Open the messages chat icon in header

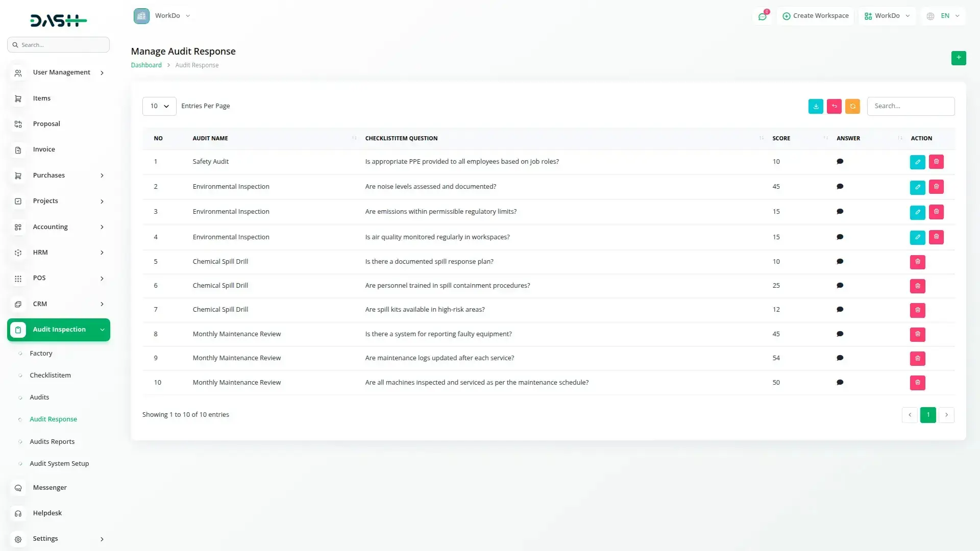pos(762,16)
